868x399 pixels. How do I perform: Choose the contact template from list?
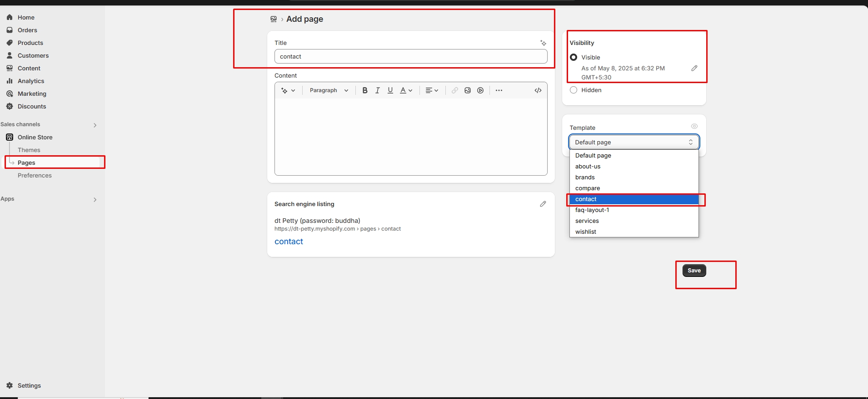pyautogui.click(x=633, y=199)
